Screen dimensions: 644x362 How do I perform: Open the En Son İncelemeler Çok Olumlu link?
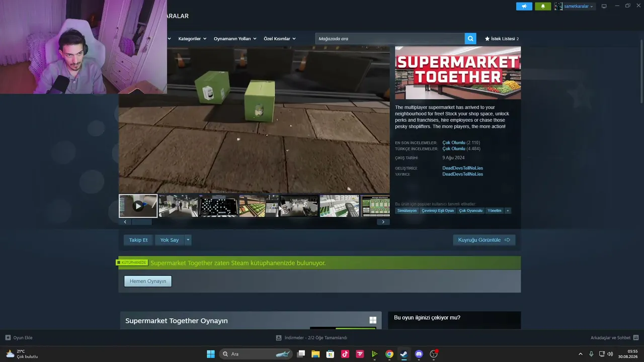454,143
